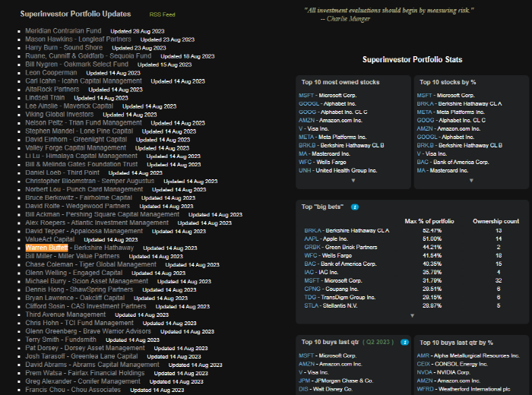Open Chase Coleman - Tiger Global Management
The height and width of the screenshot is (395, 532).
click(90, 264)
